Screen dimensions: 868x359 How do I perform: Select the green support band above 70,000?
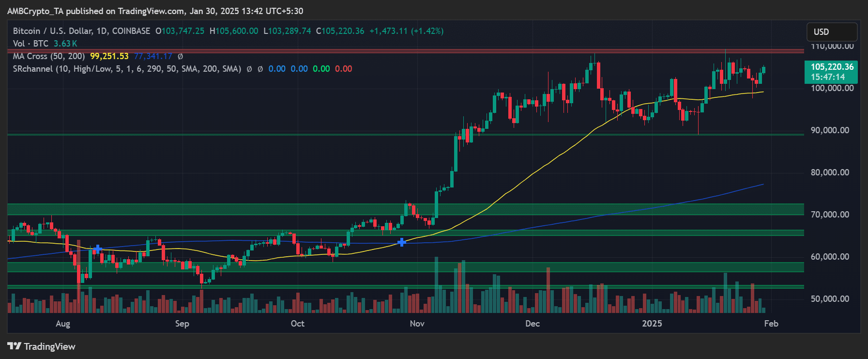coord(406,209)
